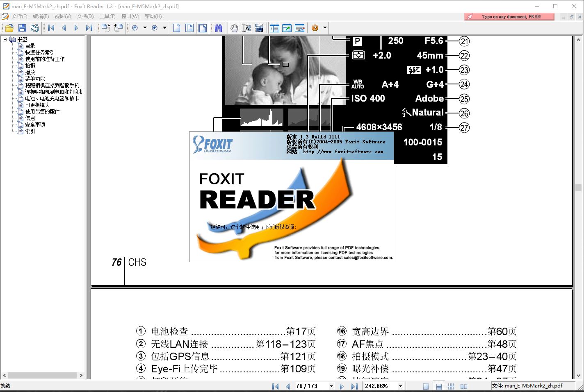Click status bar last page button
Screen dimensions: 584x392
point(354,386)
